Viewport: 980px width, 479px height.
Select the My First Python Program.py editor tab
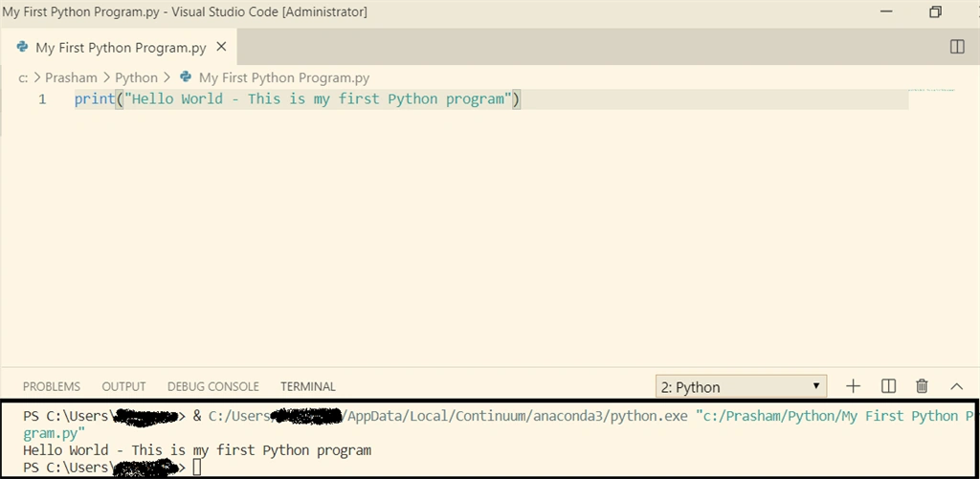tap(119, 47)
